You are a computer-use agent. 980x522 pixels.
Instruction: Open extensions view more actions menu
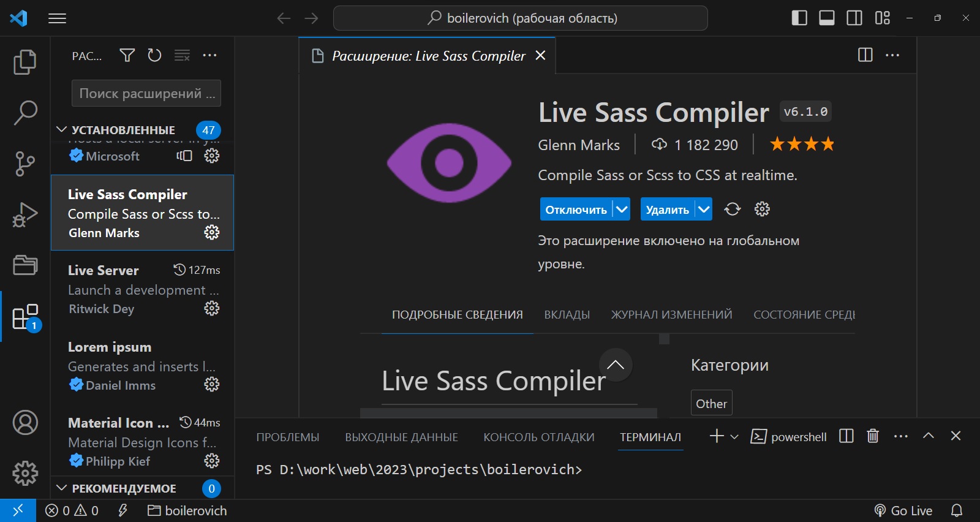click(x=209, y=56)
